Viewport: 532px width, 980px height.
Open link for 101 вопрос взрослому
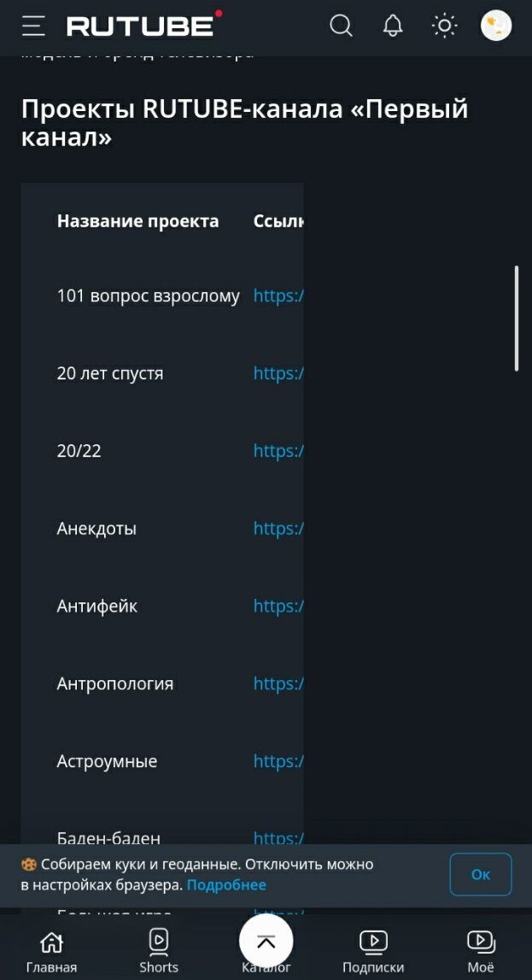[278, 296]
